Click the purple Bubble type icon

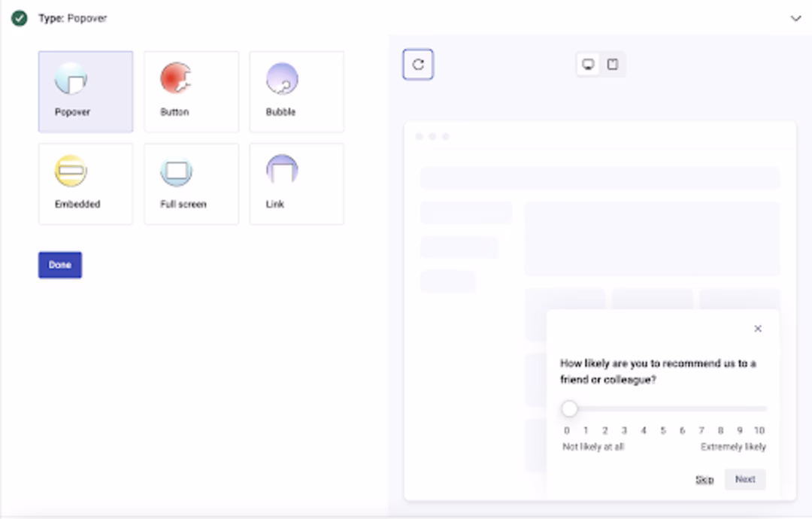(x=282, y=78)
